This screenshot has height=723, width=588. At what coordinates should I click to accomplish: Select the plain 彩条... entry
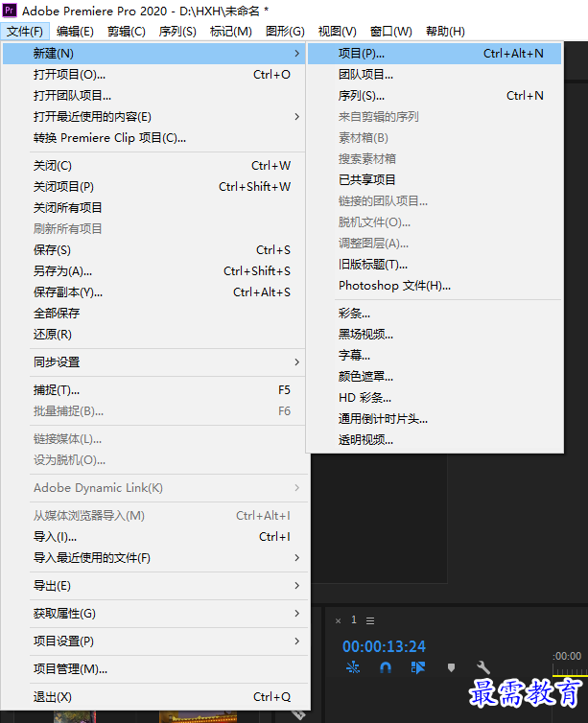coord(435,314)
